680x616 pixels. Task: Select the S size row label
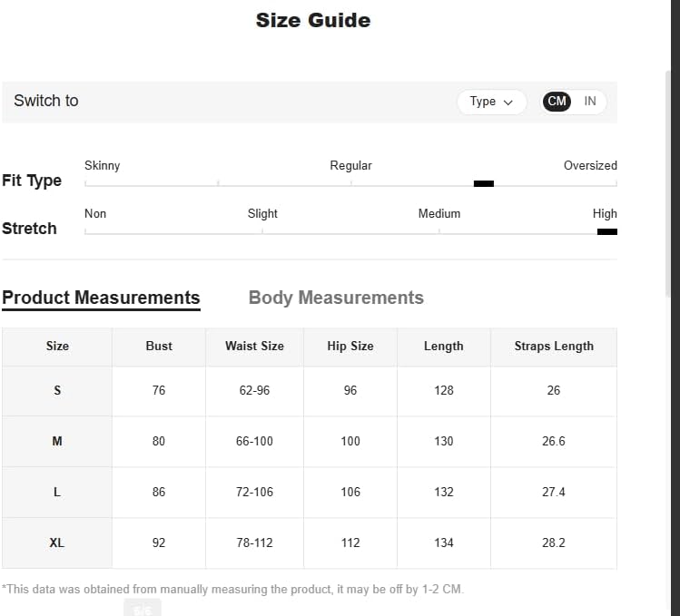pos(57,391)
